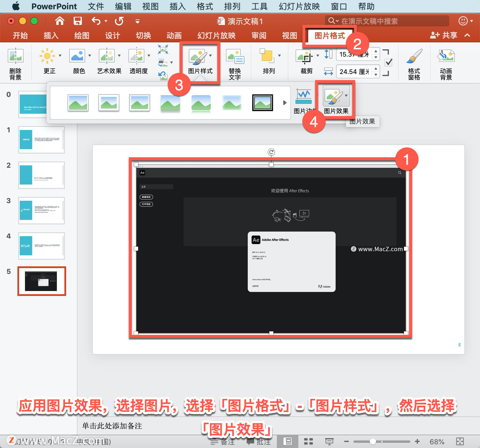Open the Picture Styles (图片样式) button

[200, 62]
